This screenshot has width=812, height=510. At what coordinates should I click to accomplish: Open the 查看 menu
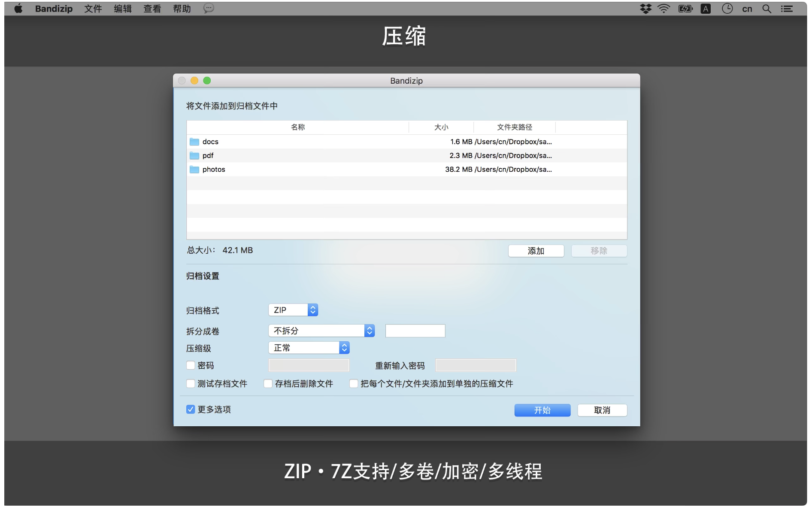[x=152, y=9]
